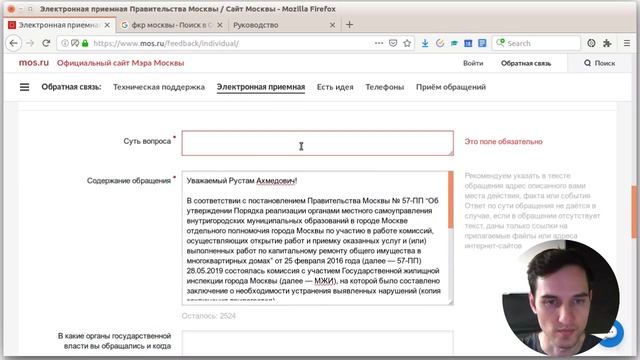Click the Save to Pocket icon
This screenshot has height=360, width=640.
pos(393,43)
